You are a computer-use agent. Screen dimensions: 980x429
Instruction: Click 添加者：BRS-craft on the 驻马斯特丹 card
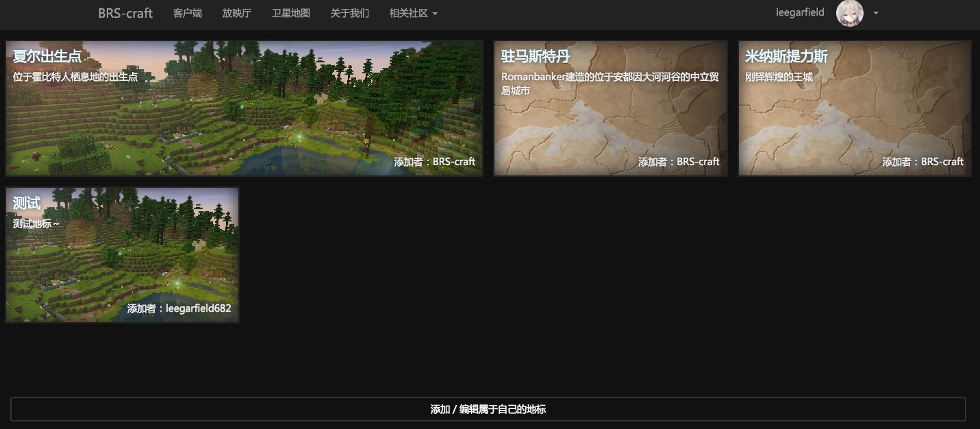679,162
